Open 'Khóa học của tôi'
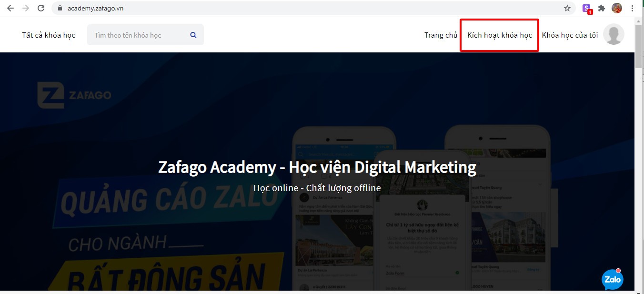The height and width of the screenshot is (294, 644). (570, 35)
